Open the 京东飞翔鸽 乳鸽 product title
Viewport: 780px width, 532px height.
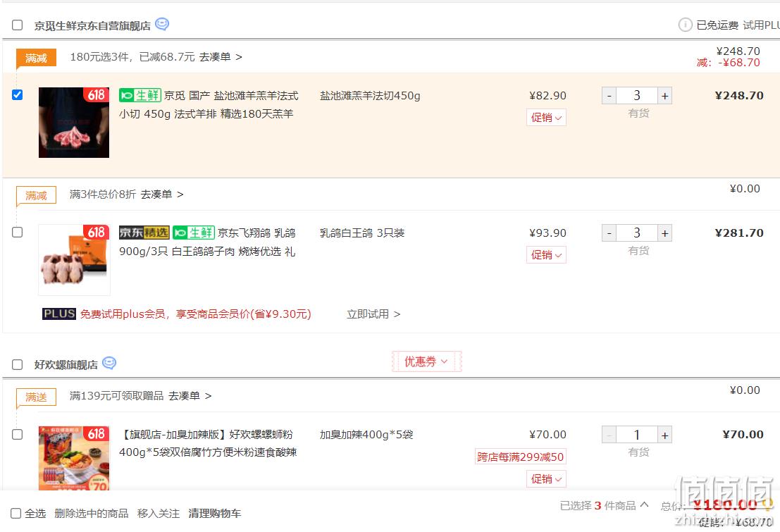coord(207,242)
